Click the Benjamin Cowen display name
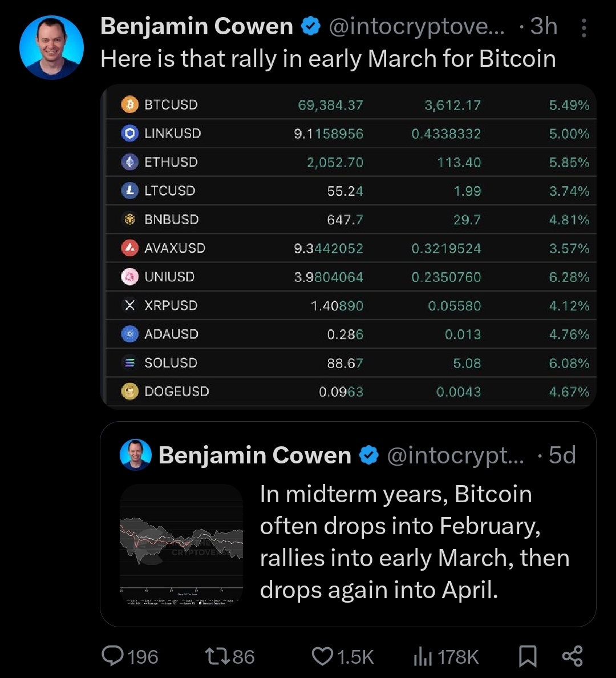The image size is (616, 678). [x=196, y=26]
